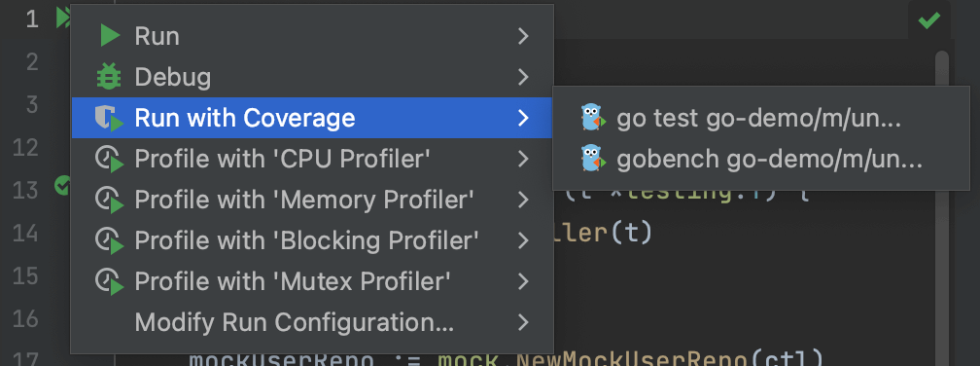The width and height of the screenshot is (980, 366).
Task: Expand the Profile with 'Mutex Profiler' chevron
Action: [x=524, y=281]
